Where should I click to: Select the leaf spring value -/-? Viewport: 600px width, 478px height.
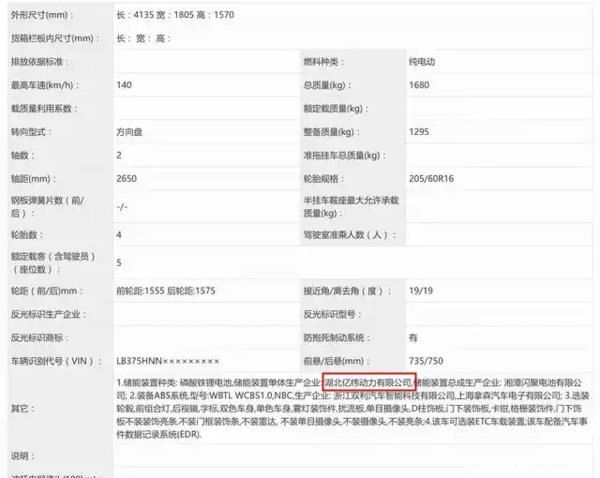pos(122,207)
